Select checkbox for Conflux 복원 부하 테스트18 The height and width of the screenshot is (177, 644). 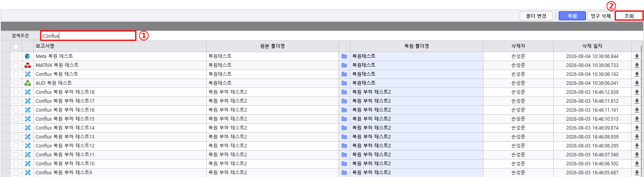16,92
